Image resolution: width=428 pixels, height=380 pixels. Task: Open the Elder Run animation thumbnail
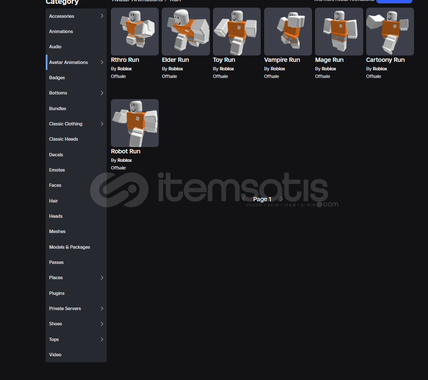click(186, 32)
